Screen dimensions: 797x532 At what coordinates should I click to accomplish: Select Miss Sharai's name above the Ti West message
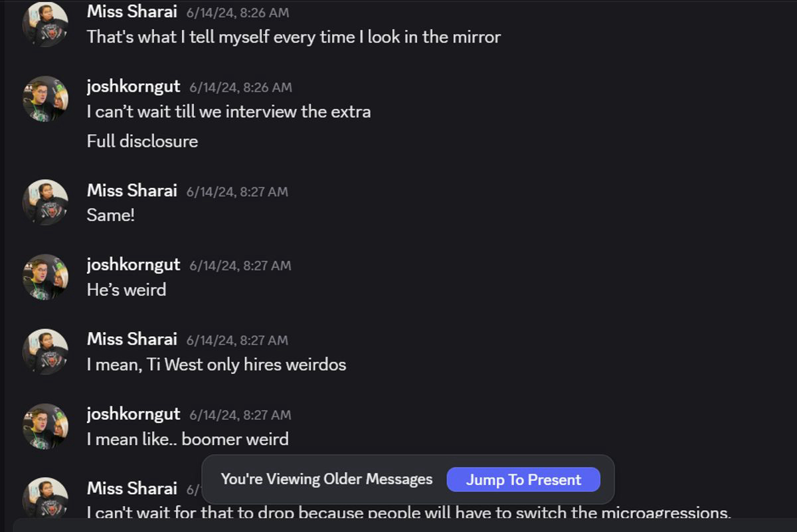[x=132, y=339]
